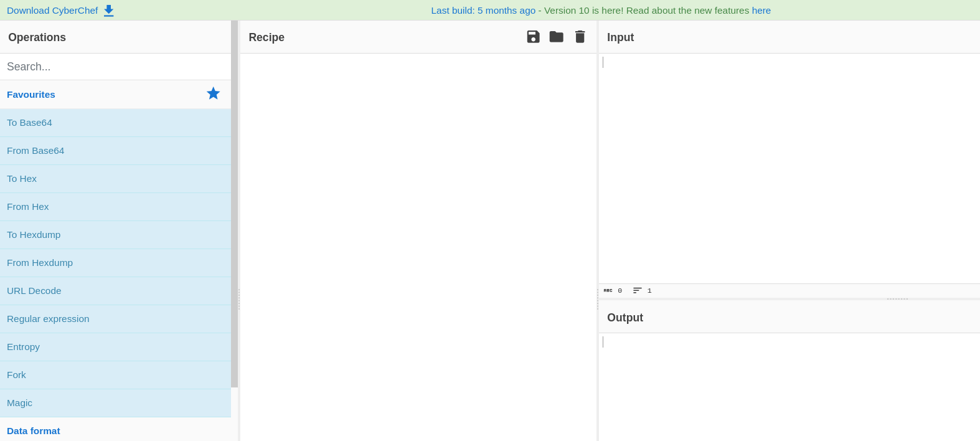Select the To Hex operation
The width and height of the screenshot is (980, 441).
[115, 179]
